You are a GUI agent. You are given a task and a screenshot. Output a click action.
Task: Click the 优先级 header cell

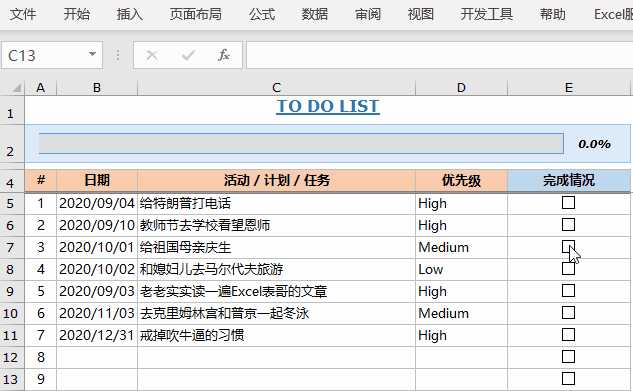coord(461,180)
